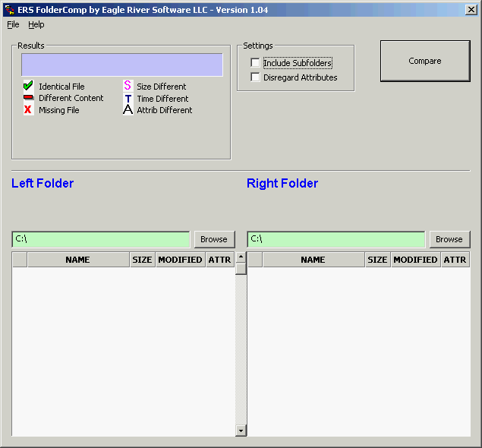Browse for the Left Folder path
Viewport: 482px width, 448px height.
[214, 239]
